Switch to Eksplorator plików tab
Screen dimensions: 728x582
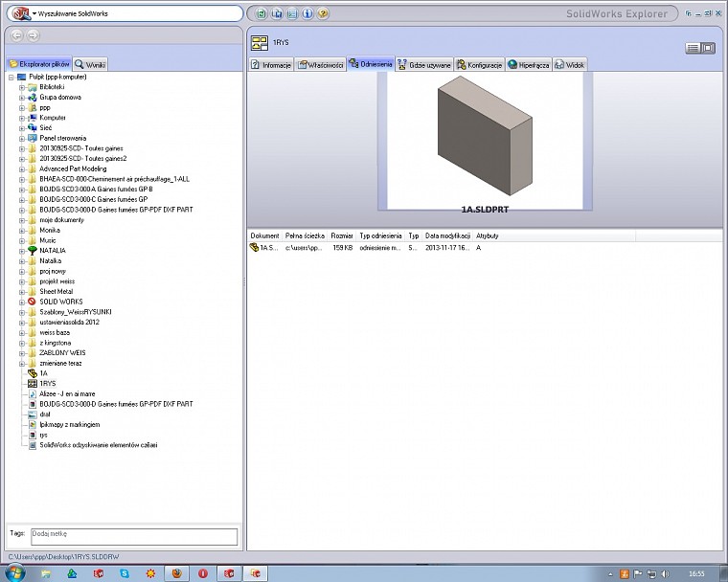click(x=39, y=64)
